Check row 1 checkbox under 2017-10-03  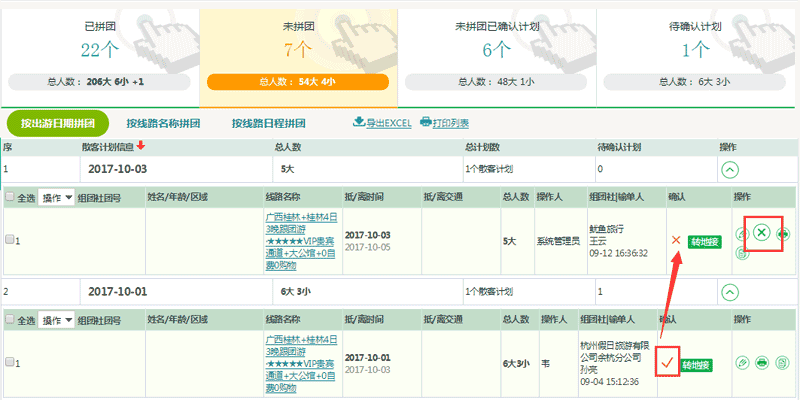pos(10,240)
